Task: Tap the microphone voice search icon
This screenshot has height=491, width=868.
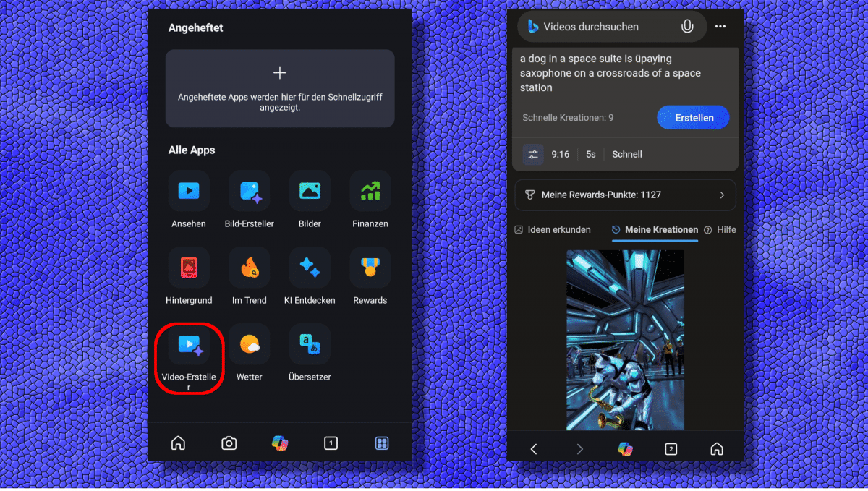Action: [x=687, y=27]
